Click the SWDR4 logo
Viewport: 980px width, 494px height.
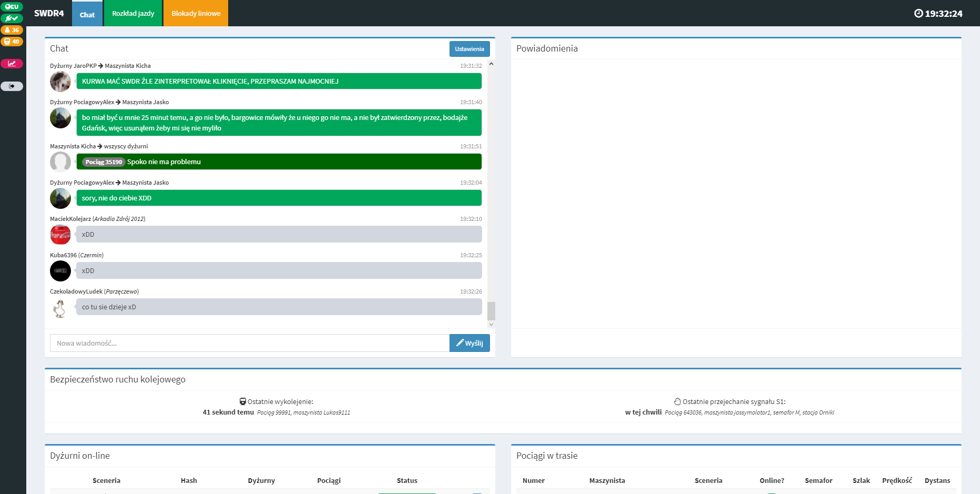[49, 13]
